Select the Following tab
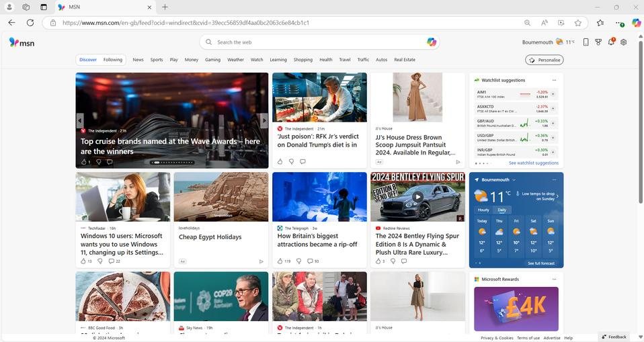644x342 pixels. point(113,60)
